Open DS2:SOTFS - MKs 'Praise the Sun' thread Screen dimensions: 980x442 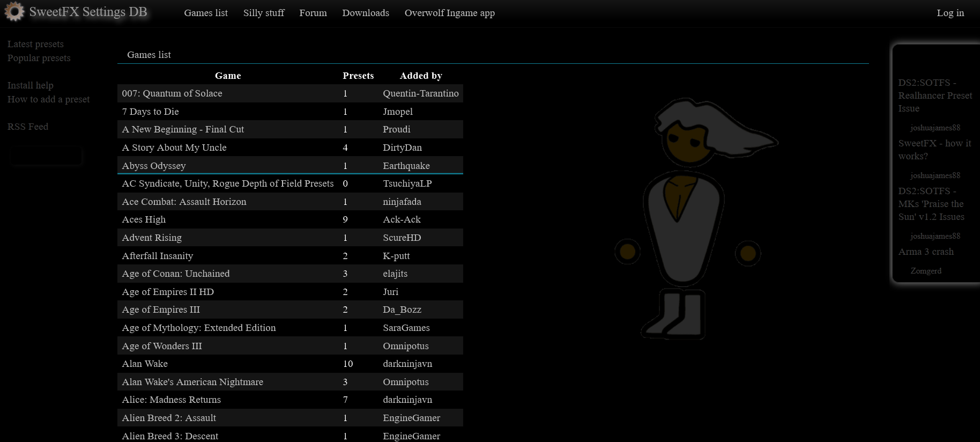pyautogui.click(x=932, y=204)
